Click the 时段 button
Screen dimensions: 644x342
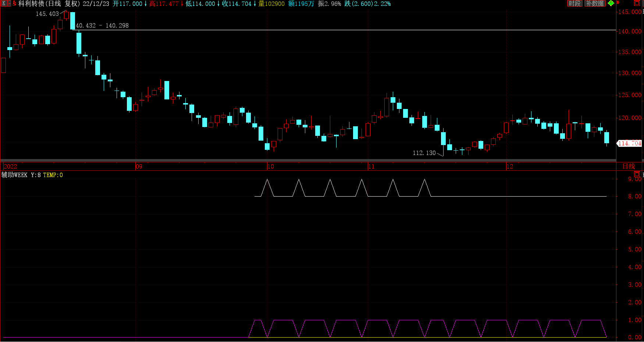point(574,3)
